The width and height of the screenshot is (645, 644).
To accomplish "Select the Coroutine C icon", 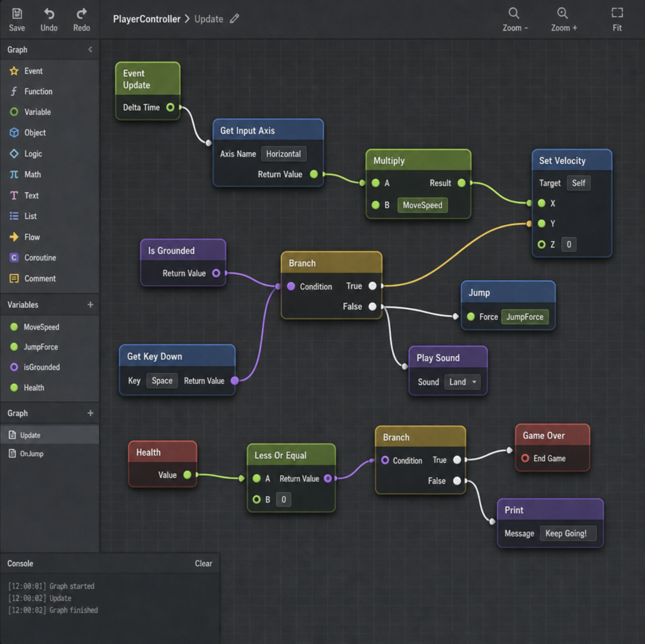I will point(14,258).
